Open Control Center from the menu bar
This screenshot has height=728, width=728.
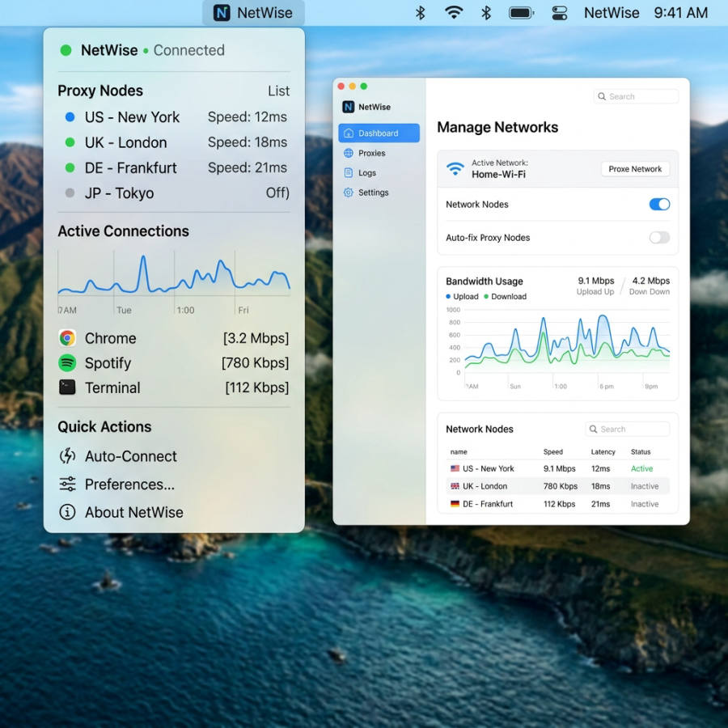point(559,13)
